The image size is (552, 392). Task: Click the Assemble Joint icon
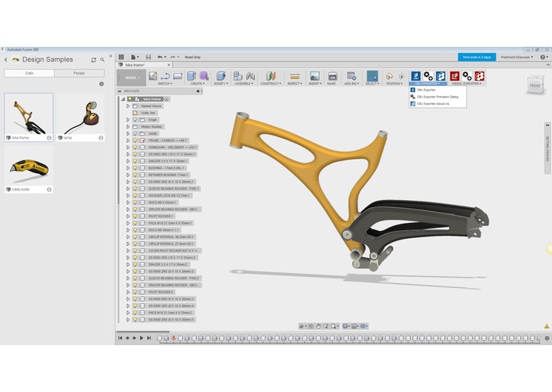(250, 76)
